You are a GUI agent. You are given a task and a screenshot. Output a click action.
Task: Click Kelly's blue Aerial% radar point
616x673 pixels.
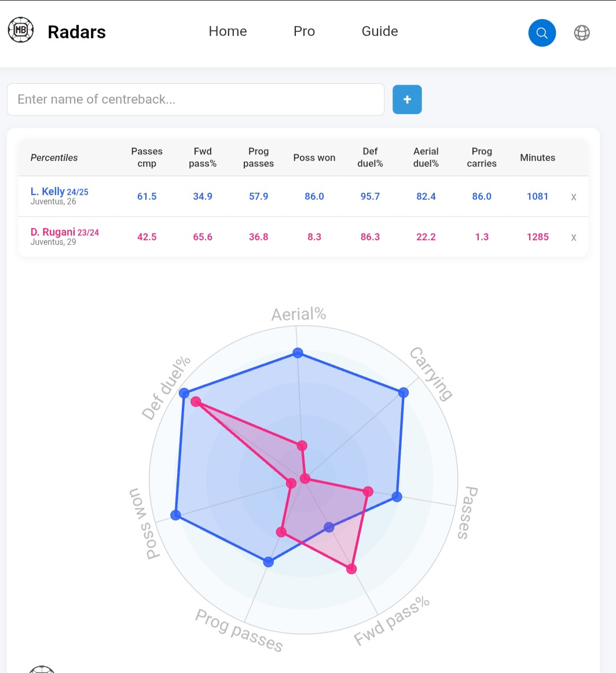pyautogui.click(x=298, y=353)
